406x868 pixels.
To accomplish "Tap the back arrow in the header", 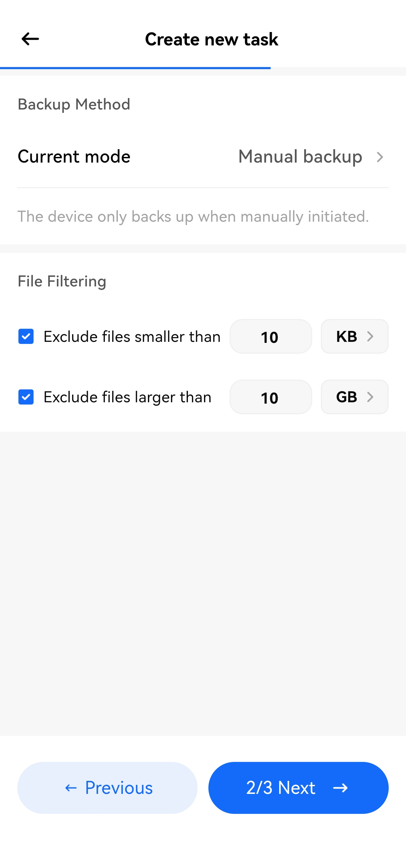I will pos(30,39).
